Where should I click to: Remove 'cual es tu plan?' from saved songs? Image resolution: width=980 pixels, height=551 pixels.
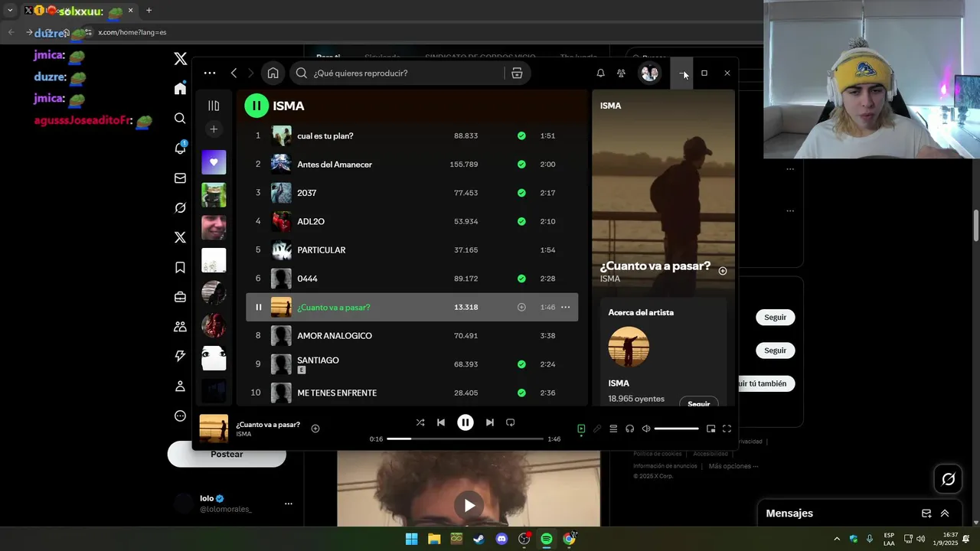pos(521,135)
